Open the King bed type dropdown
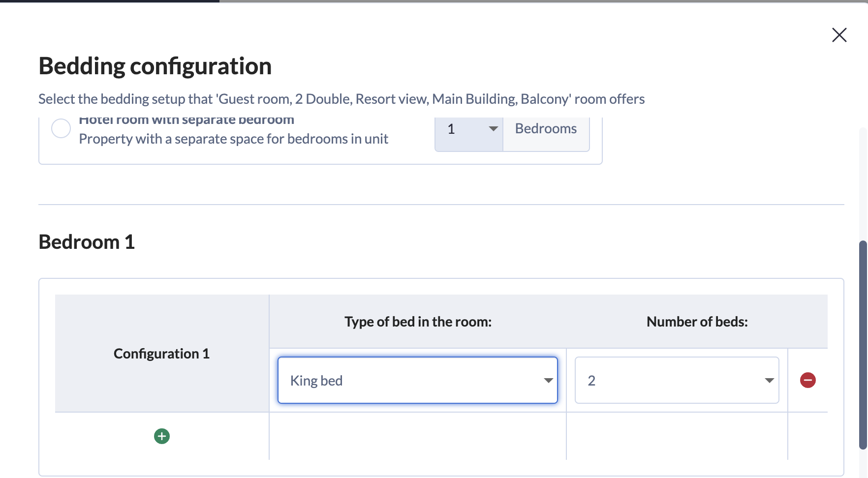Image resolution: width=868 pixels, height=478 pixels. (417, 380)
